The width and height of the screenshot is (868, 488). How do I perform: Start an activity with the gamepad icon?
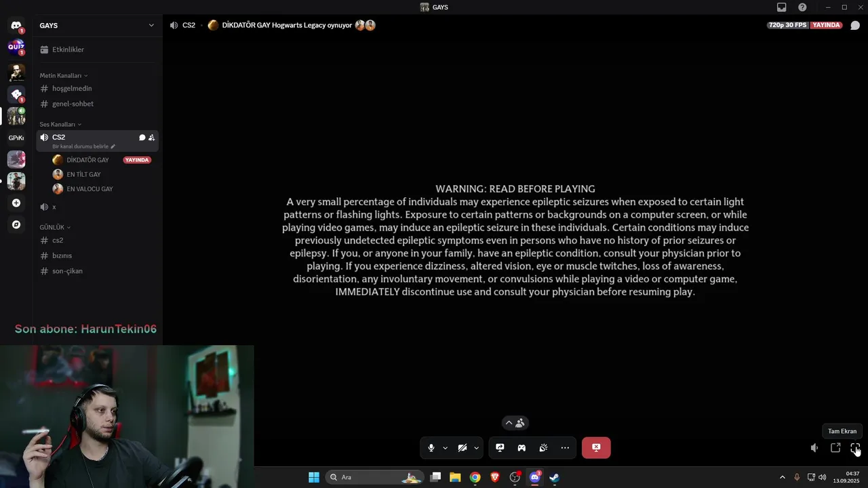pyautogui.click(x=521, y=447)
